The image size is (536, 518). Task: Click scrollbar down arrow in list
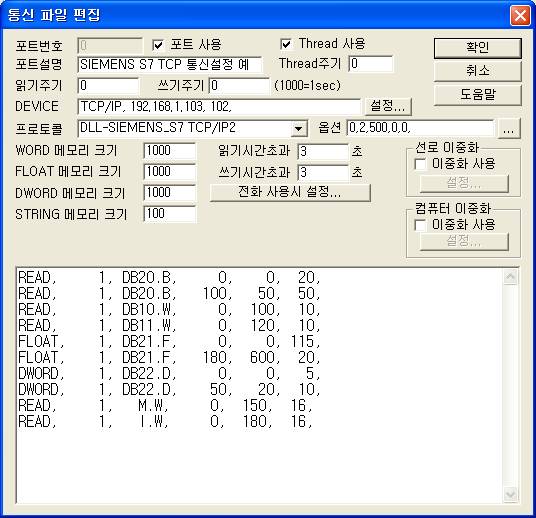[x=510, y=495]
